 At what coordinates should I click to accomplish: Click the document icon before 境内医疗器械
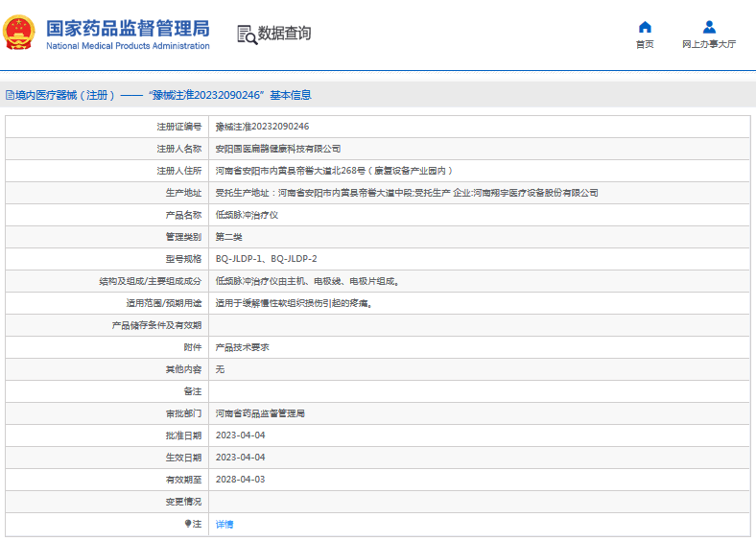10,95
